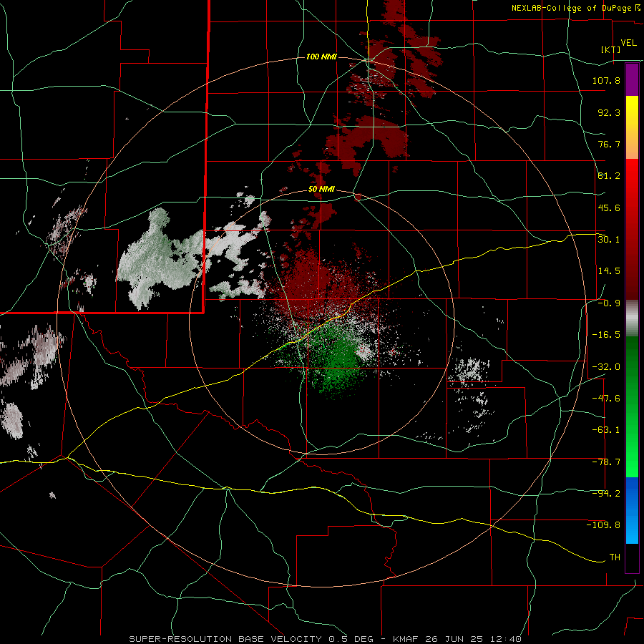Click the 107.8 velocity scale value
644x644 pixels.
click(606, 80)
